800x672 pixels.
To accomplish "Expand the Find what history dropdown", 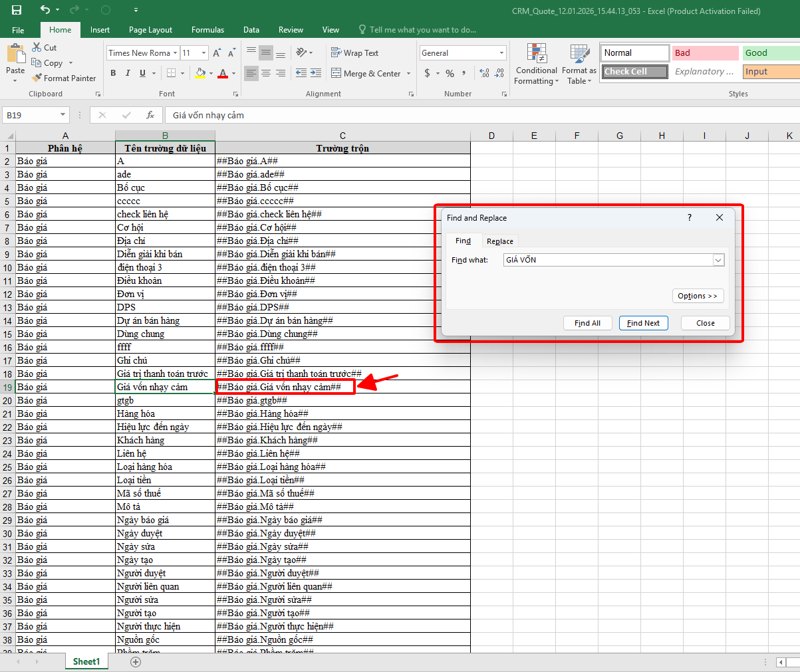I will pyautogui.click(x=718, y=261).
